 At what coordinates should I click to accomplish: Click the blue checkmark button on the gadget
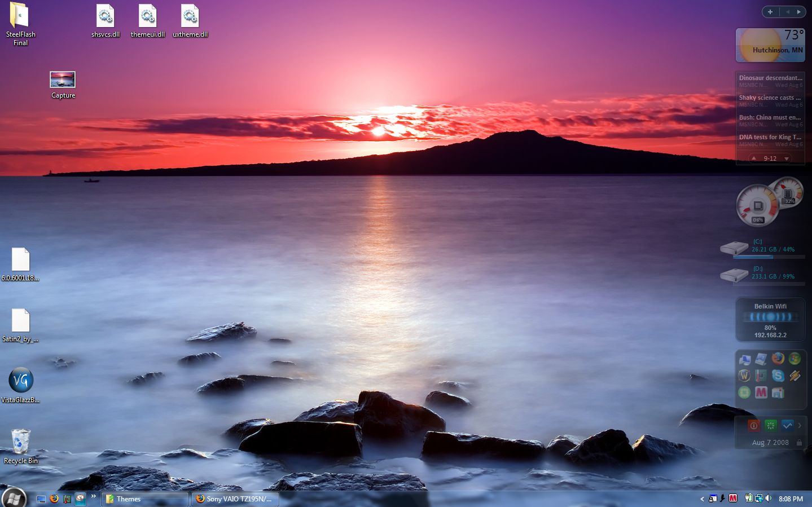click(787, 426)
